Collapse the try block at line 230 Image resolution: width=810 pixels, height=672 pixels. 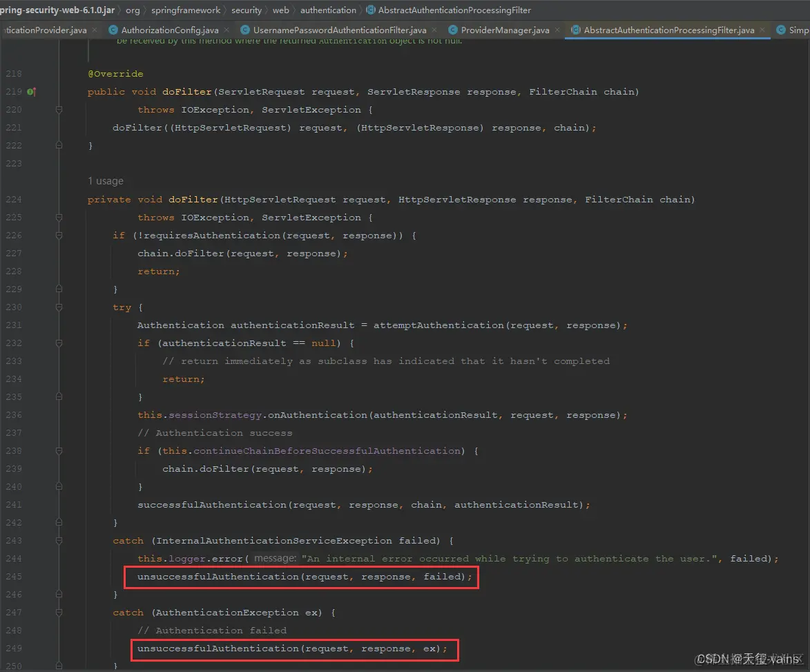tap(58, 307)
